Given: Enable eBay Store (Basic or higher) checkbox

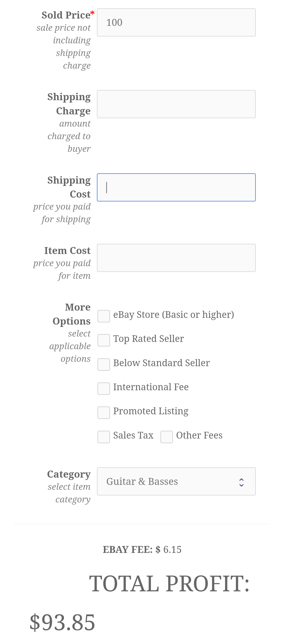Looking at the screenshot, I should (104, 316).
